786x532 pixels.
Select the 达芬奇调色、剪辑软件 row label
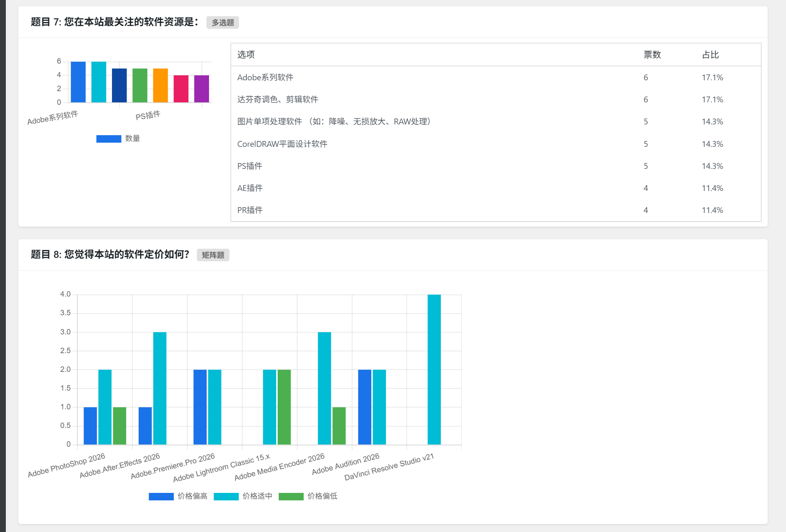(x=278, y=99)
